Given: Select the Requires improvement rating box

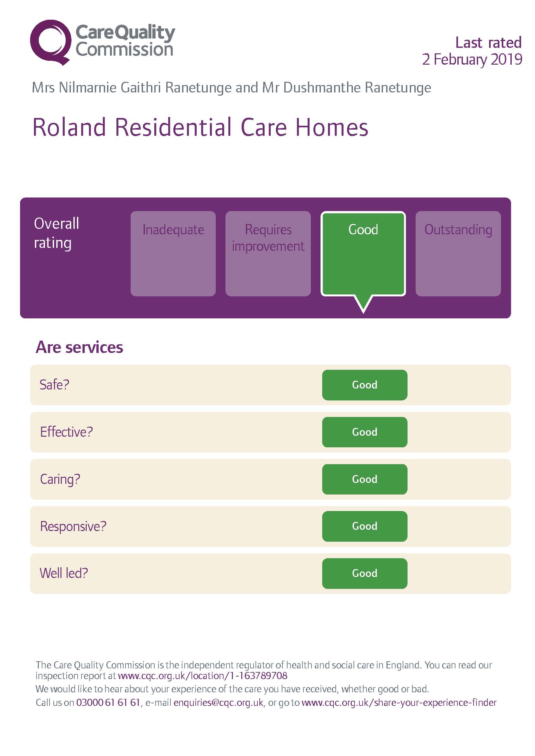Looking at the screenshot, I should coord(268,253).
